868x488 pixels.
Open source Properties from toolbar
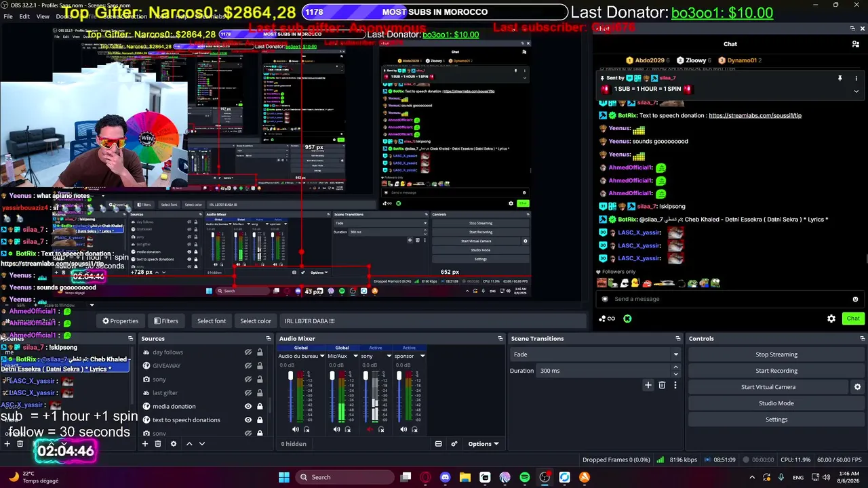120,321
